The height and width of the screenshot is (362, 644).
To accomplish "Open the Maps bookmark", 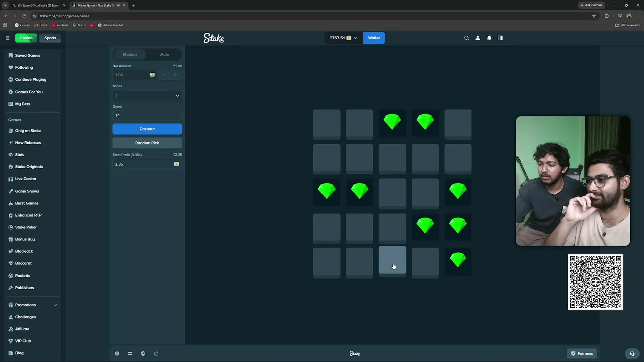I will (79, 25).
